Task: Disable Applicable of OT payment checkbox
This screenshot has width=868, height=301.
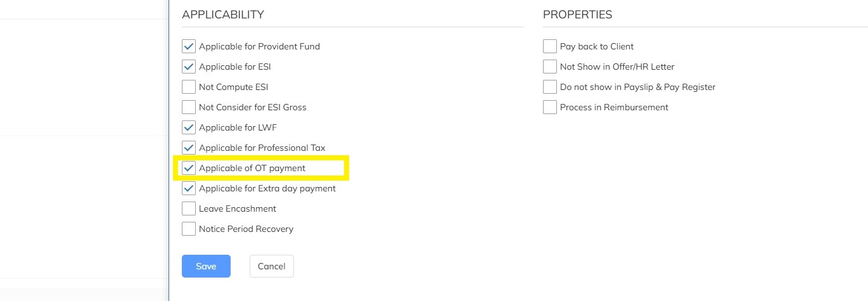Action: point(188,168)
